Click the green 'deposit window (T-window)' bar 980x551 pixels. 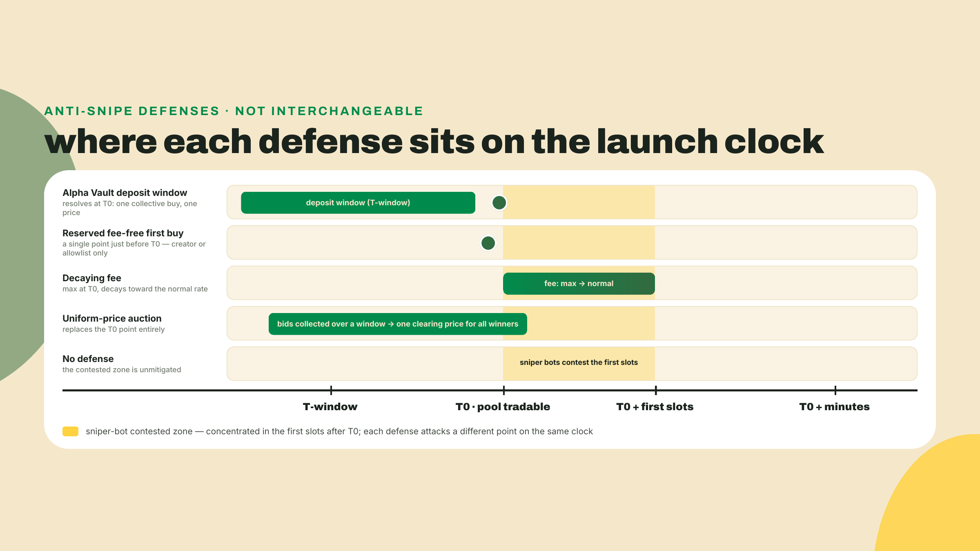[358, 203]
